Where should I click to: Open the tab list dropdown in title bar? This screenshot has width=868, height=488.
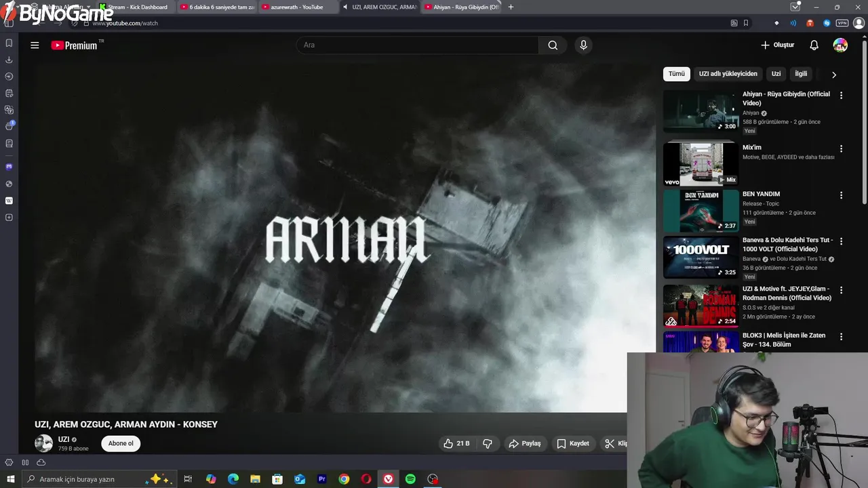point(795,7)
